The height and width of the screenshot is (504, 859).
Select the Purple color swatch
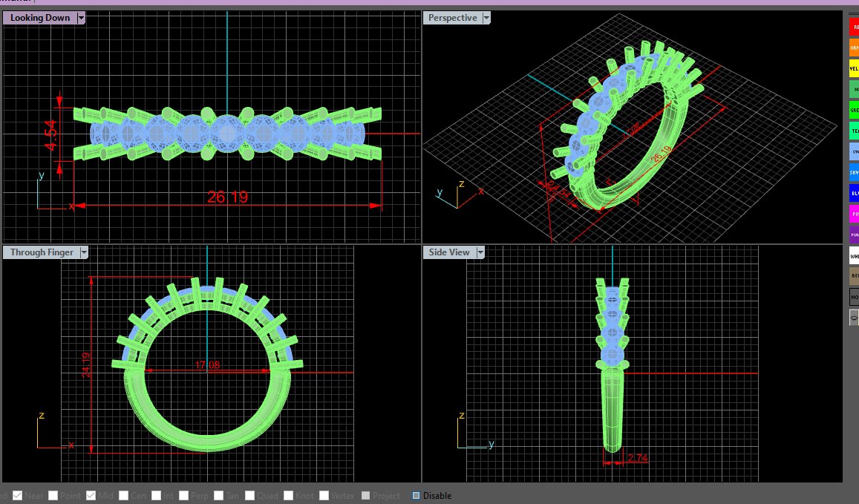pyautogui.click(x=854, y=235)
